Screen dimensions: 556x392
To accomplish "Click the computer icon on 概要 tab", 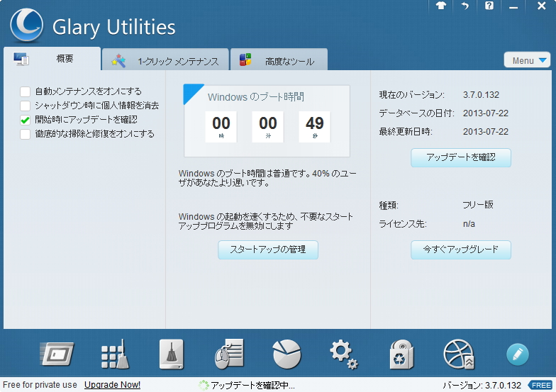I will click(21, 58).
